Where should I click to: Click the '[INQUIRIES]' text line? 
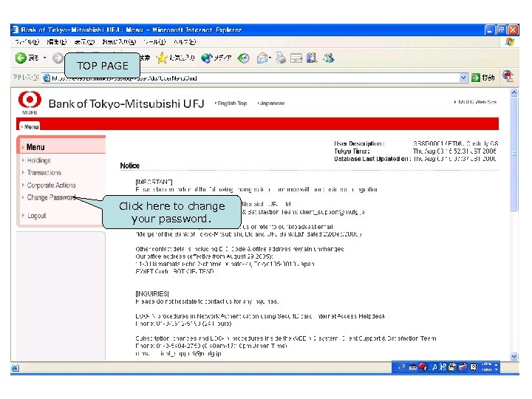click(x=152, y=293)
